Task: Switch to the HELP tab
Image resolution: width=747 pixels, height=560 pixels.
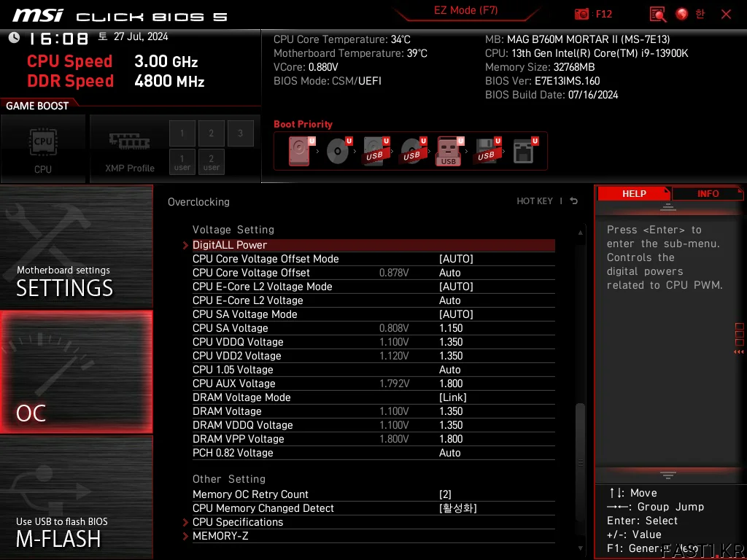Action: point(634,193)
